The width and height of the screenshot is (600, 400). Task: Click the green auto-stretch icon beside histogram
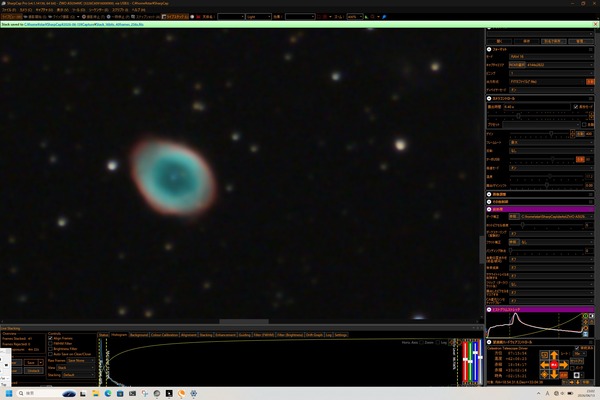(585, 316)
